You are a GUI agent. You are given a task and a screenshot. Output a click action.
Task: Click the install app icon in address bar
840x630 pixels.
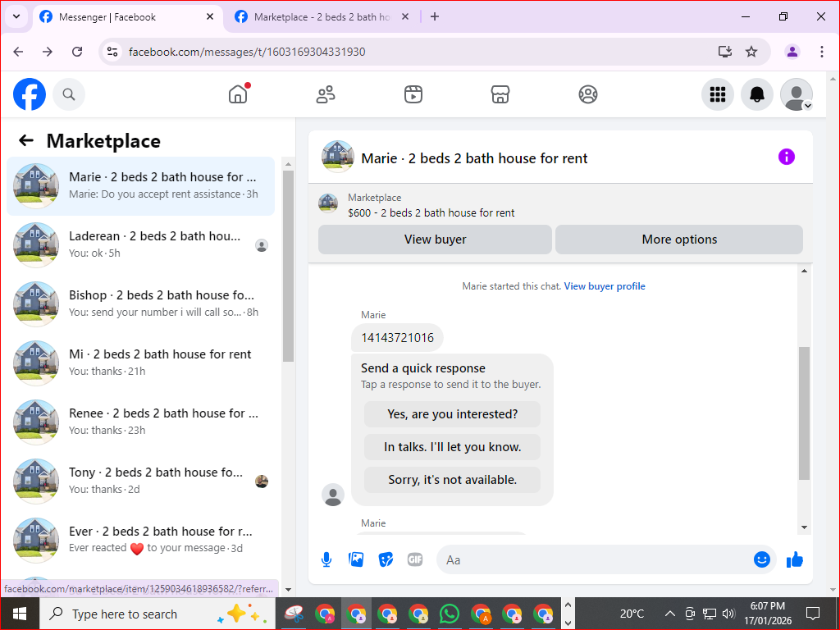[x=725, y=52]
